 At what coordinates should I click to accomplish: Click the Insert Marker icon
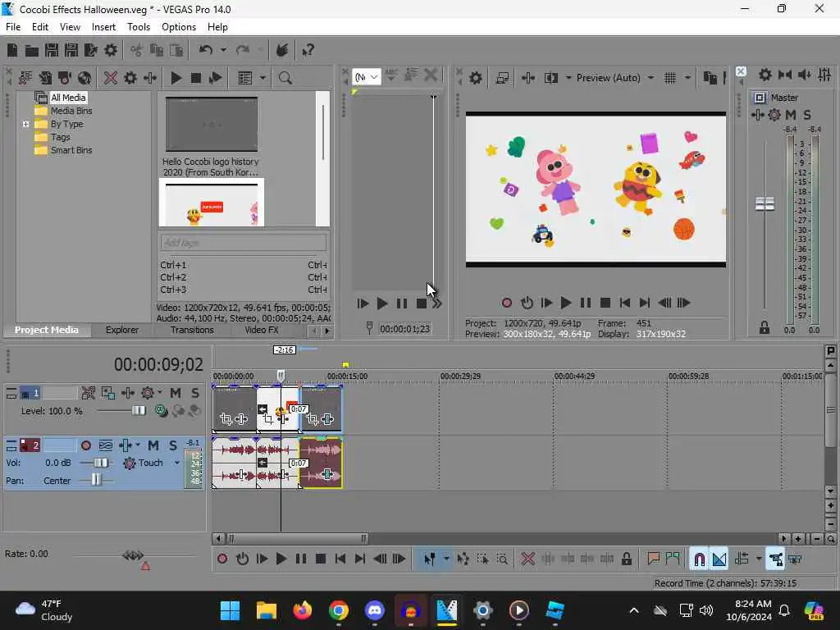[x=653, y=559]
